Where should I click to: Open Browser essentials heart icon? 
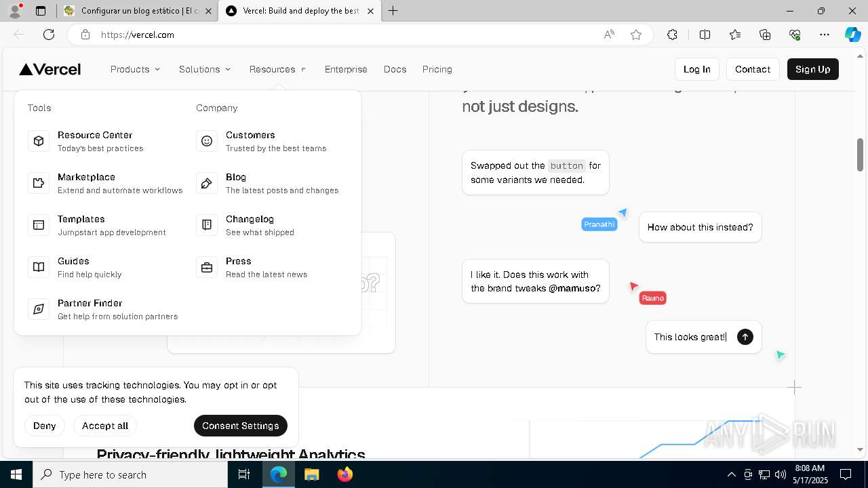(795, 35)
